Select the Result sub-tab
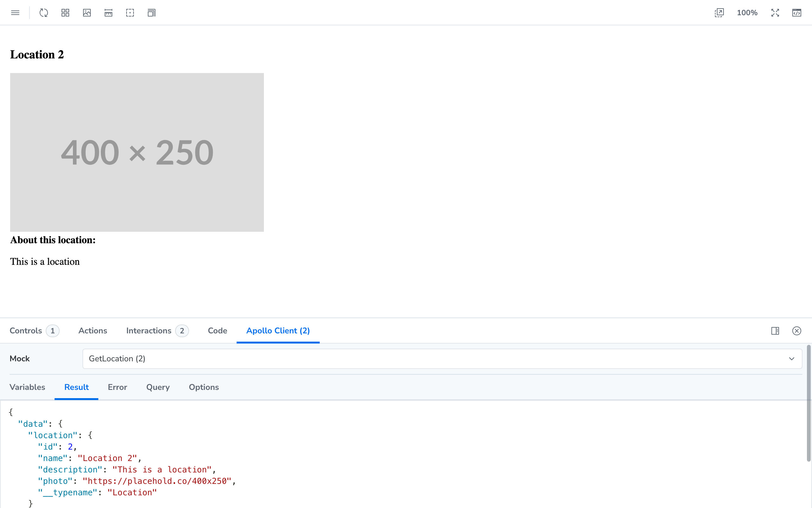The height and width of the screenshot is (508, 812). coord(76,387)
